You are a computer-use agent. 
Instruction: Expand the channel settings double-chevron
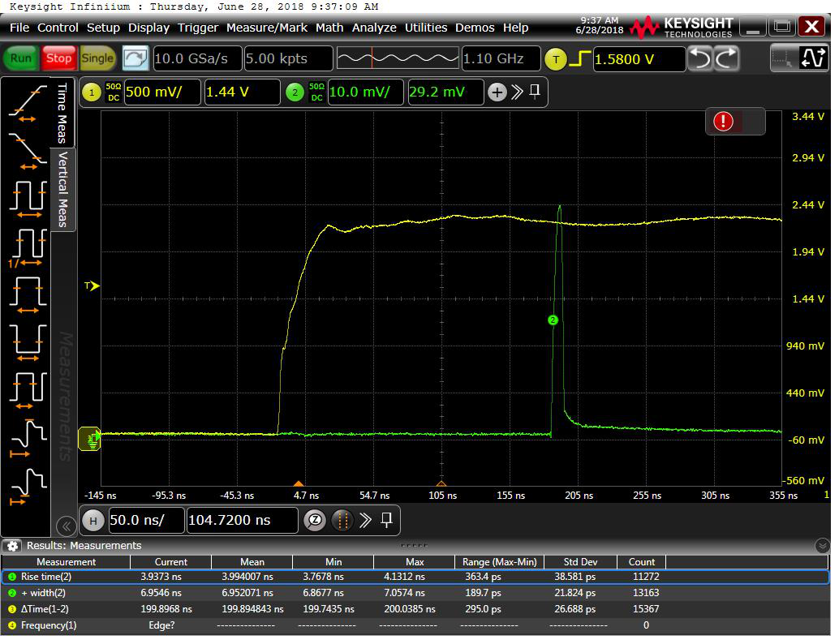517,92
